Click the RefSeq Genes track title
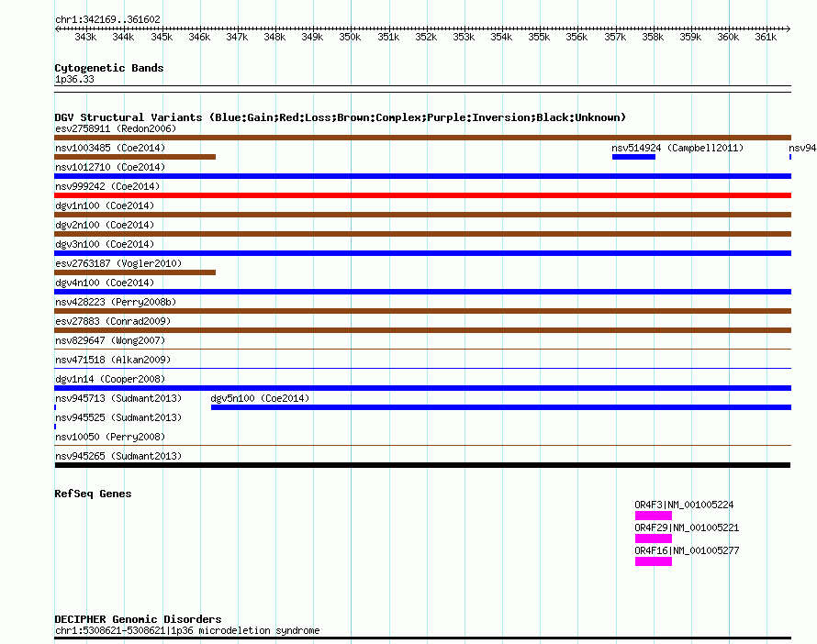Image resolution: width=817 pixels, height=644 pixels. pyautogui.click(x=93, y=494)
